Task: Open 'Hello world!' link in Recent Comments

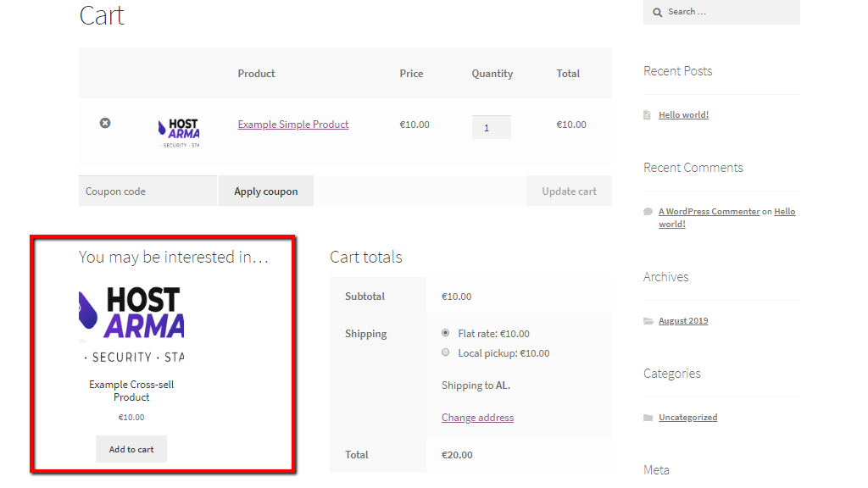Action: [x=726, y=218]
